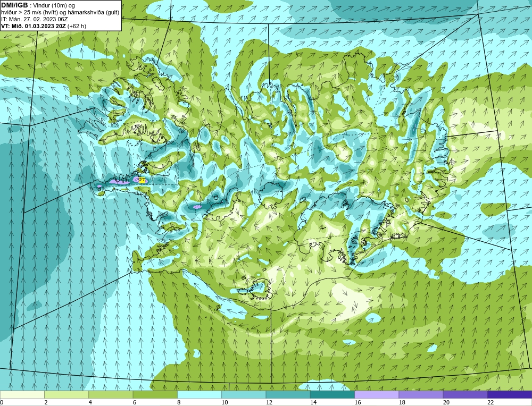The width and height of the screenshot is (532, 406).
Task: Click the legend scale value 0
Action: pyautogui.click(x=2, y=402)
